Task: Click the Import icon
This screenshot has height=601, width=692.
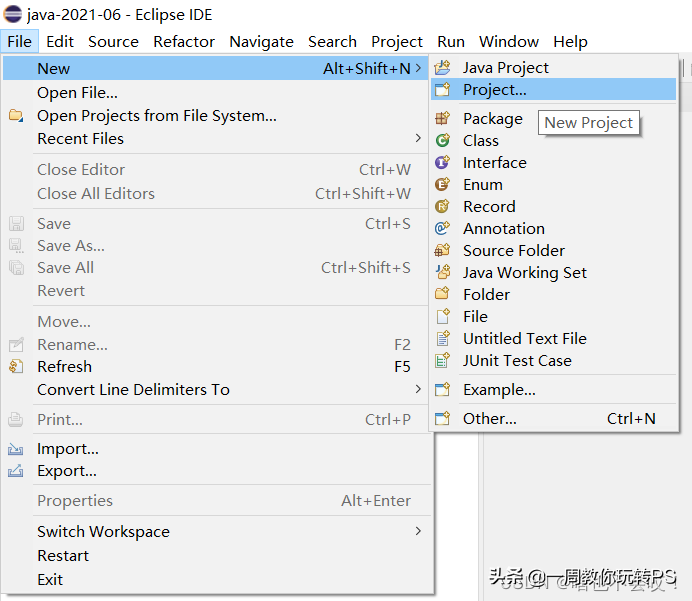Action: tap(16, 449)
